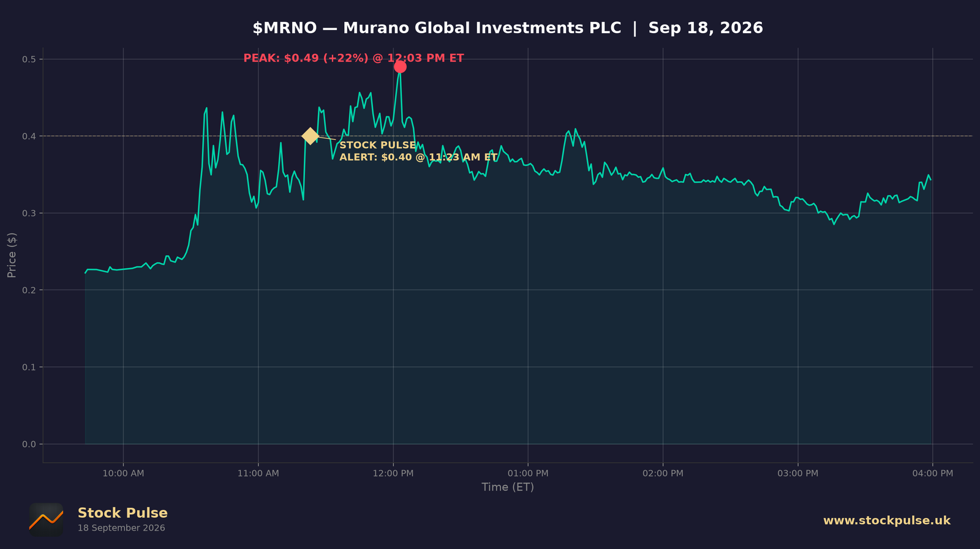Viewport: 980px width, 549px height.
Task: Click the Time (ET) axis title
Action: pyautogui.click(x=508, y=487)
